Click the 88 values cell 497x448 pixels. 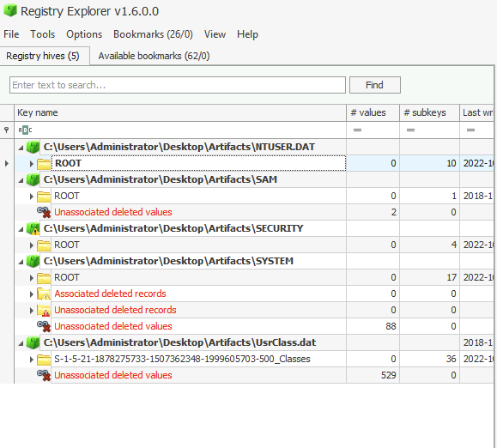pyautogui.click(x=373, y=326)
